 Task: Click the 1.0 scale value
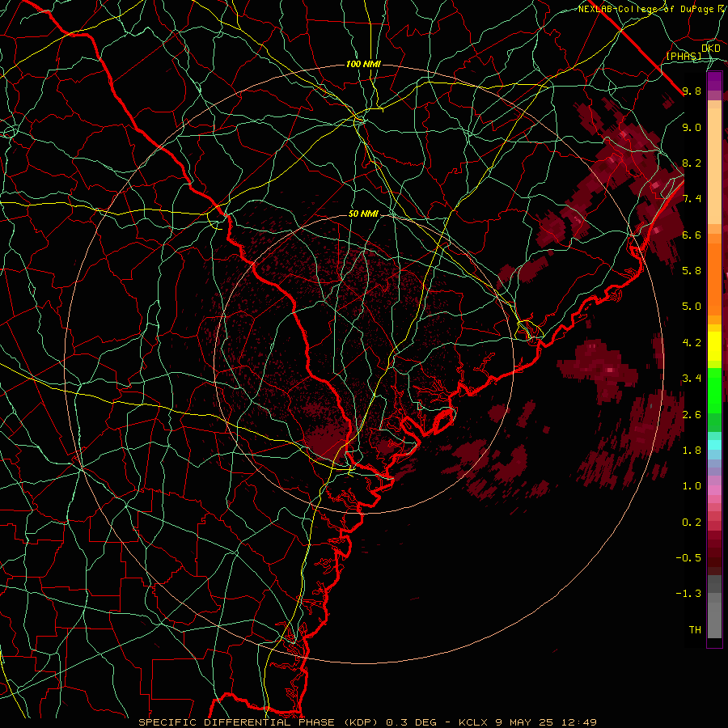coord(692,486)
